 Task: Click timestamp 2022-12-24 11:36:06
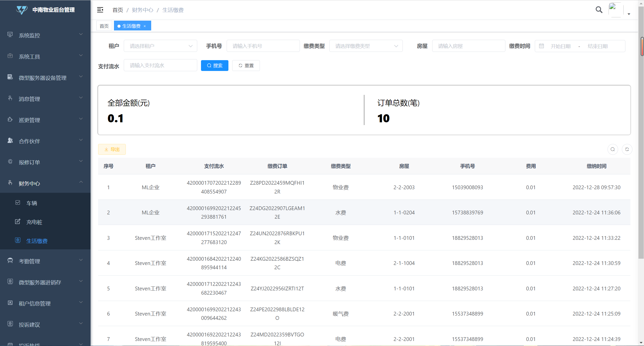596,213
